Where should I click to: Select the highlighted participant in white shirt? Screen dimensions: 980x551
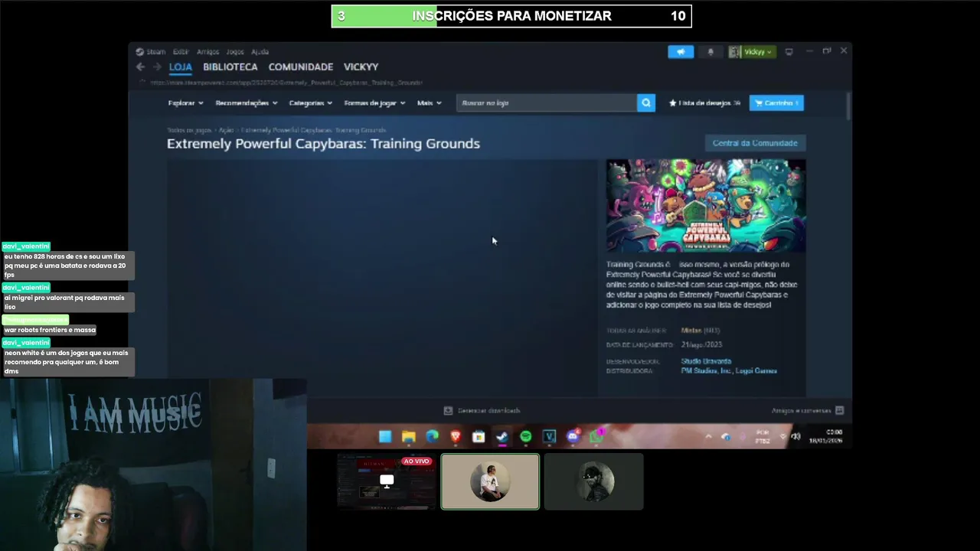[x=490, y=481]
